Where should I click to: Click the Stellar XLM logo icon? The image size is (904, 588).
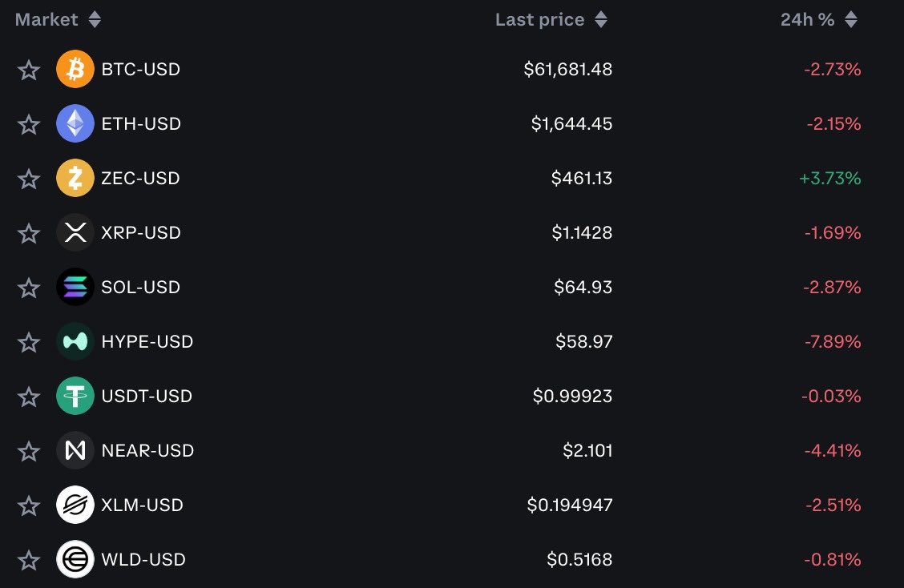tap(75, 505)
